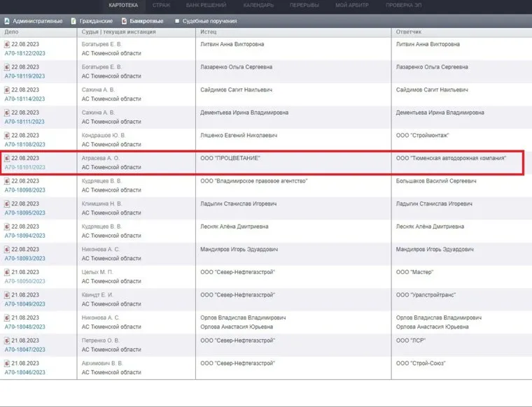Image resolution: width=532 pixels, height=407 pixels.
Task: Go to the Календарь tab
Action: coord(259,6)
